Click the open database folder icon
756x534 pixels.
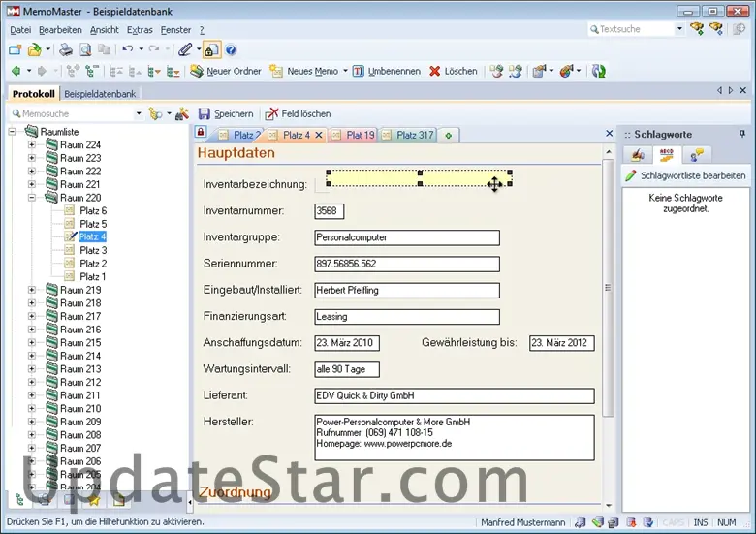[x=34, y=49]
